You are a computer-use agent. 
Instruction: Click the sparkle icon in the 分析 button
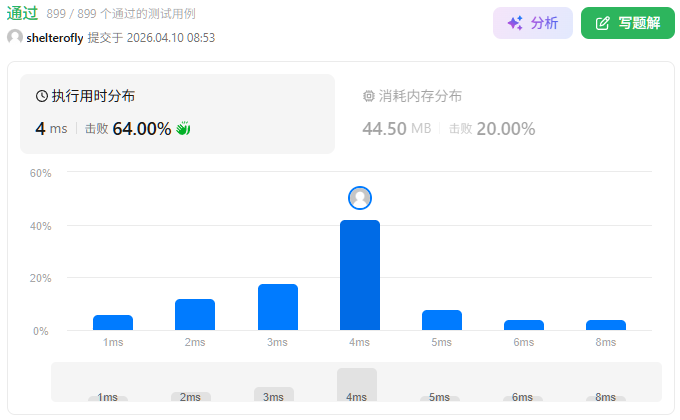[x=515, y=23]
